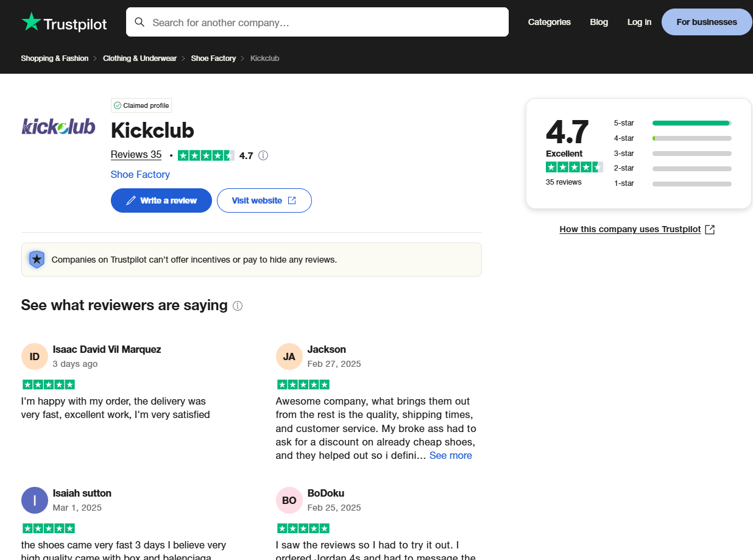Click the Trustpilot star logo
Image resolution: width=753 pixels, height=560 pixels.
tap(32, 23)
